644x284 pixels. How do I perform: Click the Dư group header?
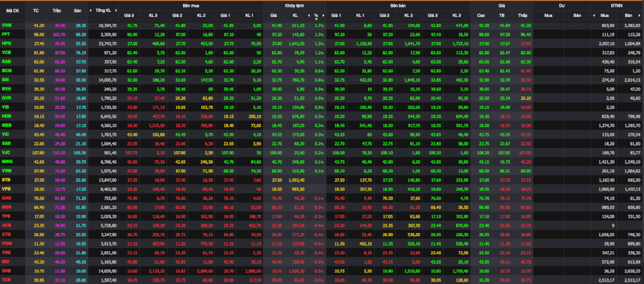coord(562,6)
